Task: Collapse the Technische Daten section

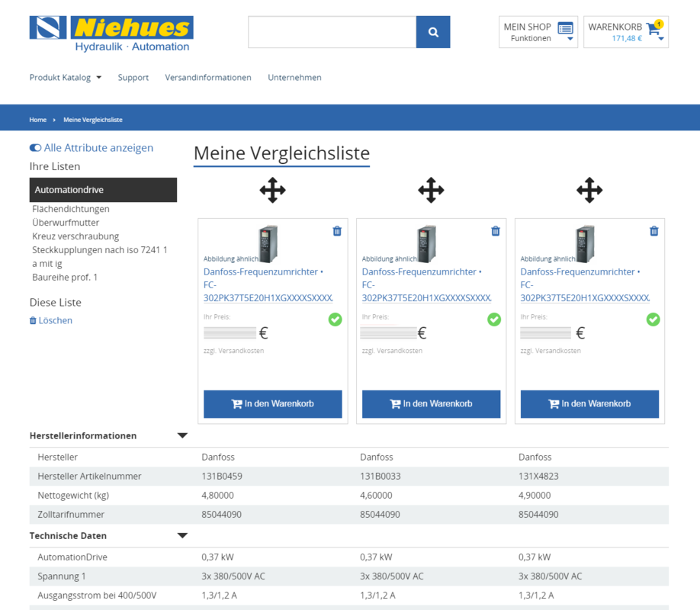Action: [x=182, y=535]
